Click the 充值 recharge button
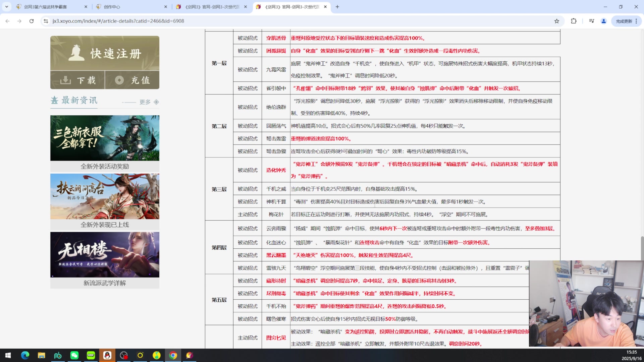Screen dimensions: 644x362 tap(132, 80)
